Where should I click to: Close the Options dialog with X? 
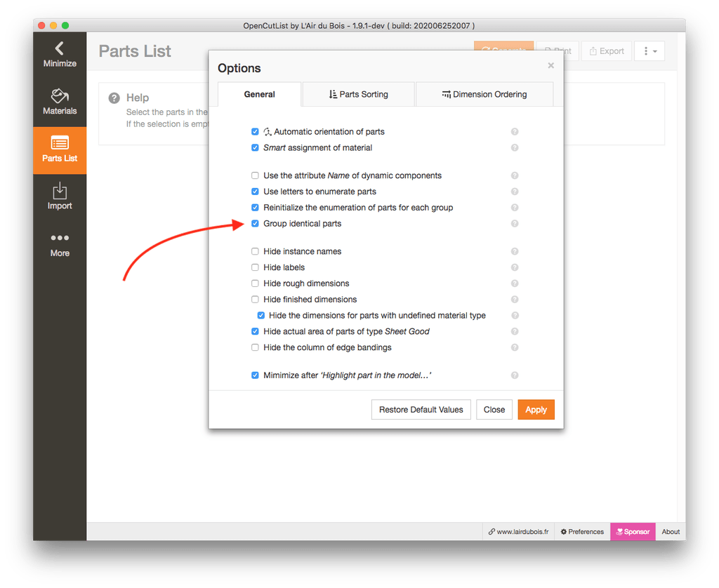[550, 65]
